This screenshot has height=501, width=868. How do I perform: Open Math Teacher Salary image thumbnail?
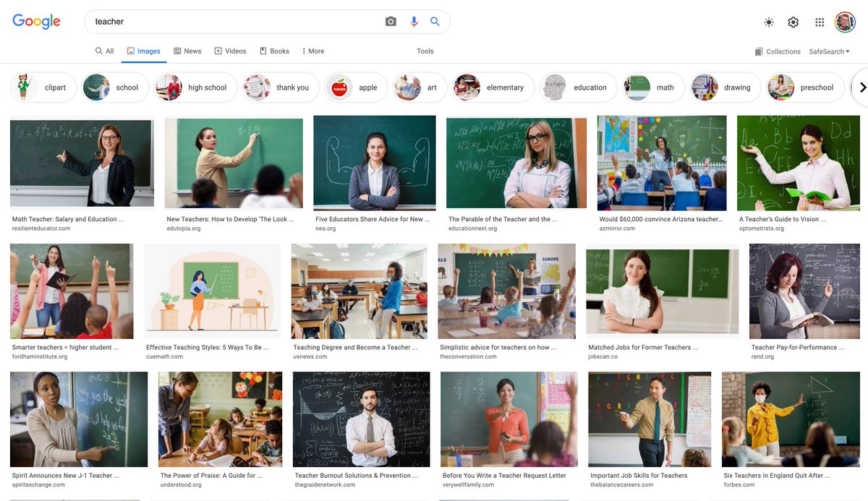(x=82, y=164)
